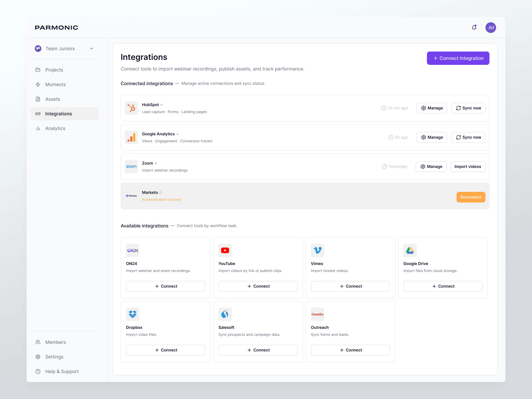The height and width of the screenshot is (399, 532).
Task: Open Settings in the sidebar
Action: click(x=65, y=357)
